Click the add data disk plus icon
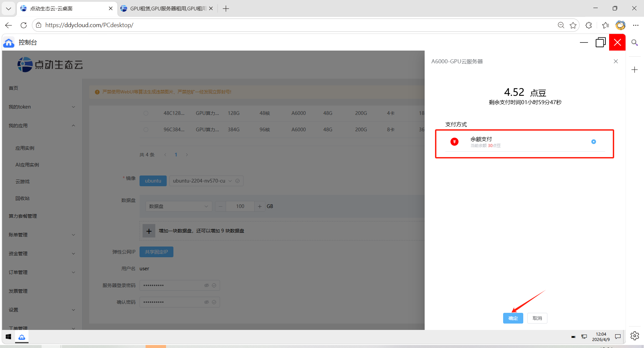This screenshot has width=644, height=348. 149,231
